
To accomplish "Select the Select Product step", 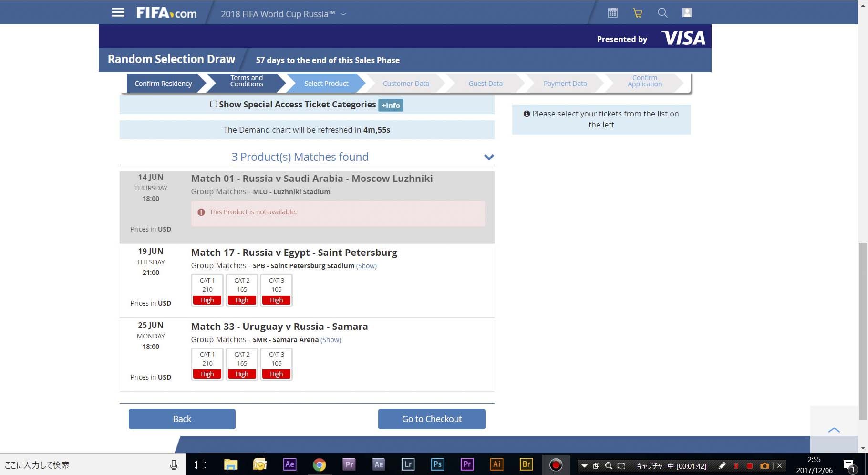I will click(326, 84).
